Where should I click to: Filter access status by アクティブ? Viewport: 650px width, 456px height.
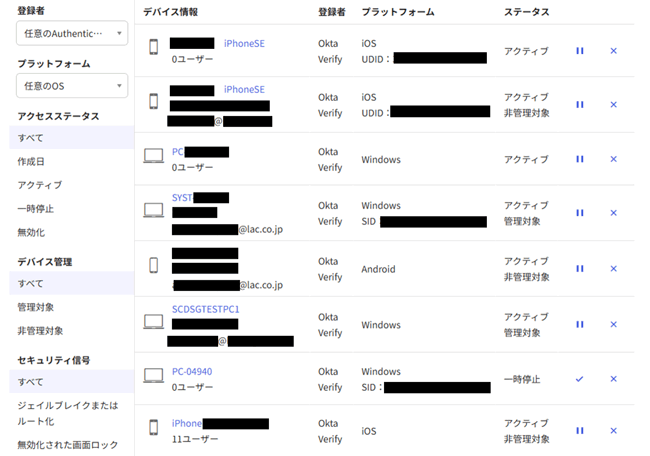(40, 185)
